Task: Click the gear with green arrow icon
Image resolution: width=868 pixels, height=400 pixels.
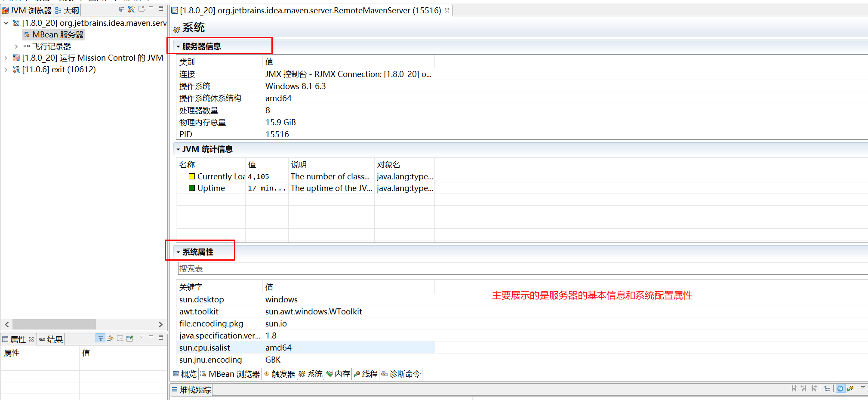Action: pyautogui.click(x=850, y=388)
